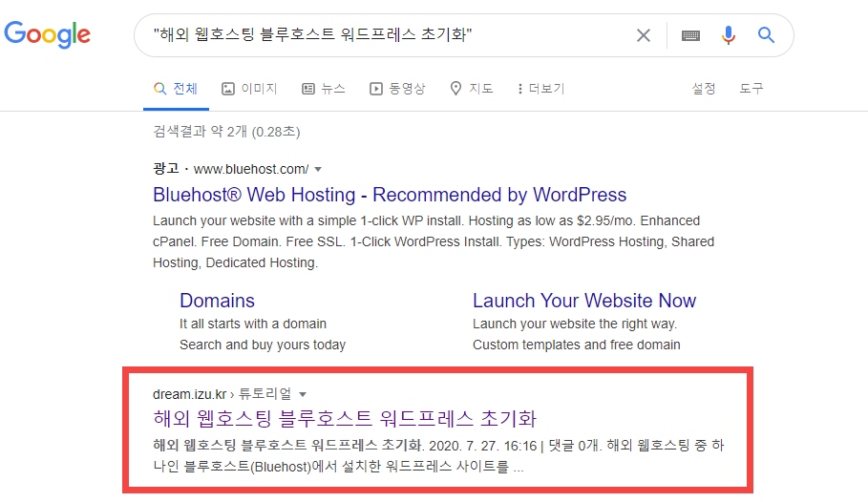This screenshot has height=502, width=868.
Task: Expand ad info arrow next to bluehost.com
Action: coord(318,169)
